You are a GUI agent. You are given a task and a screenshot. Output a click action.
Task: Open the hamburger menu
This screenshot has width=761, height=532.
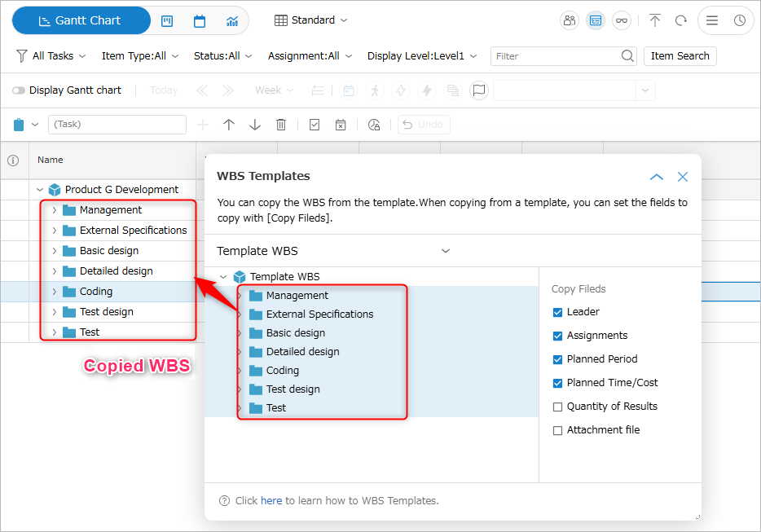click(712, 20)
